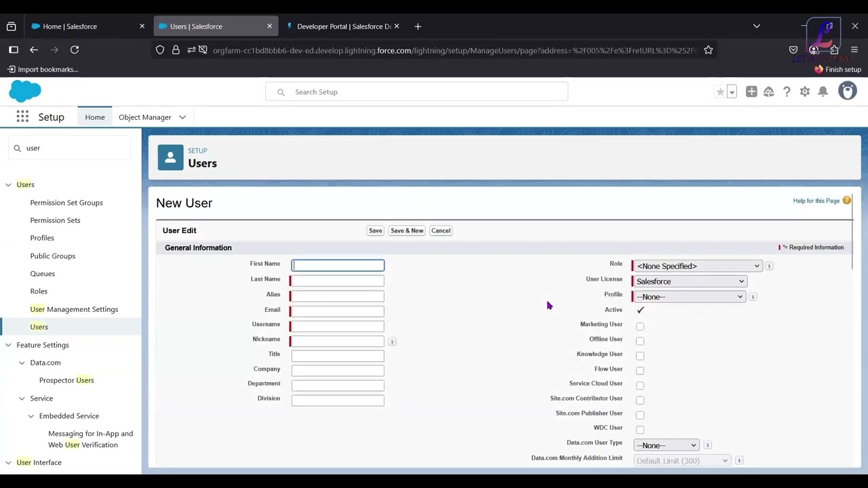Open the Pocket save icon
This screenshot has height=488, width=868.
point(793,49)
